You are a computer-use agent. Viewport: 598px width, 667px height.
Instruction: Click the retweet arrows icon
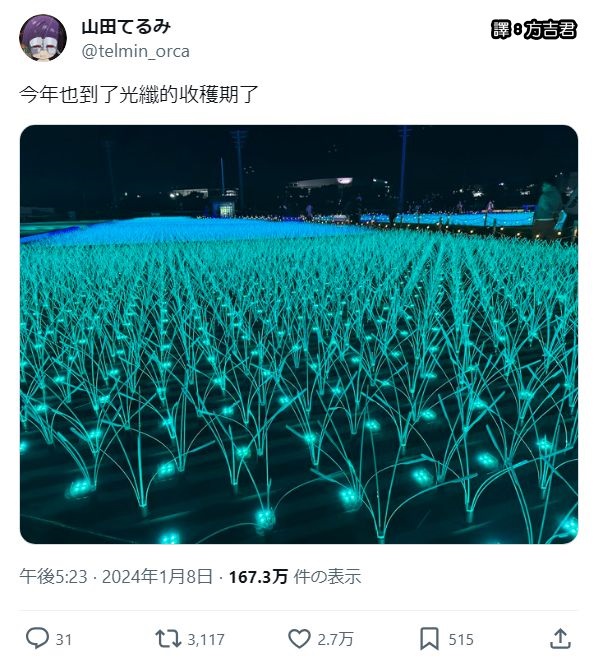coord(168,638)
